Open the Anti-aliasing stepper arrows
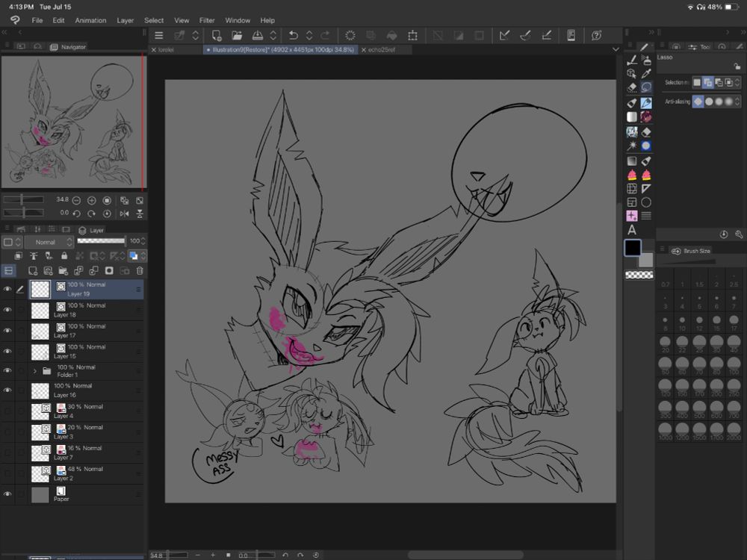This screenshot has width=747, height=560. point(737,102)
